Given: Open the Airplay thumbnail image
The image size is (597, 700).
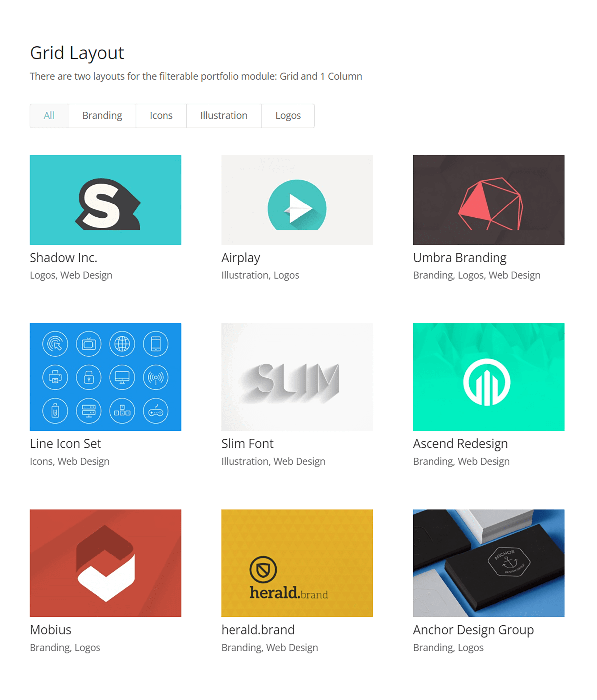Looking at the screenshot, I should [x=297, y=200].
